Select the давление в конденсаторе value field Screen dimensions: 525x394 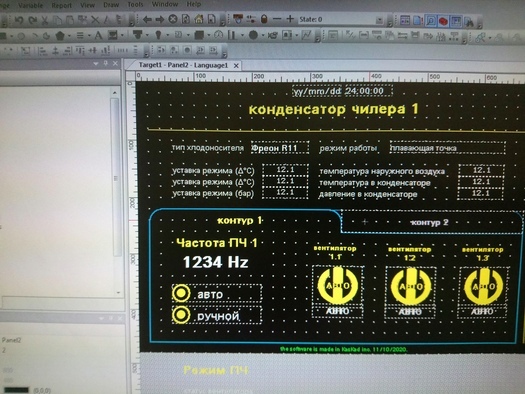481,193
